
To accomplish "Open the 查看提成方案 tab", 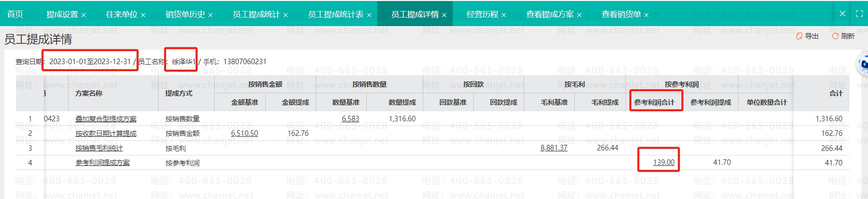I will [x=550, y=15].
